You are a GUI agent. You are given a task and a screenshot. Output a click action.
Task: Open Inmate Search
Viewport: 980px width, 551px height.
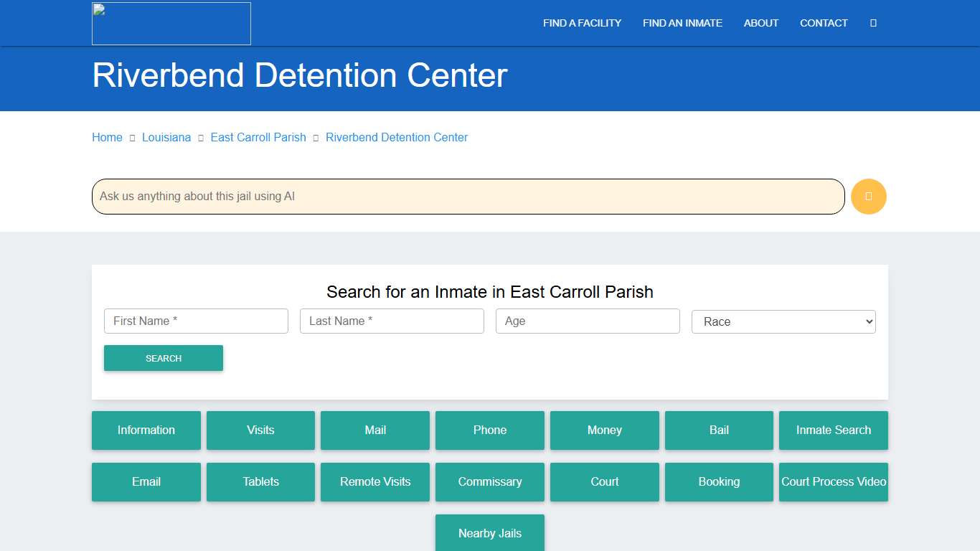[833, 430]
